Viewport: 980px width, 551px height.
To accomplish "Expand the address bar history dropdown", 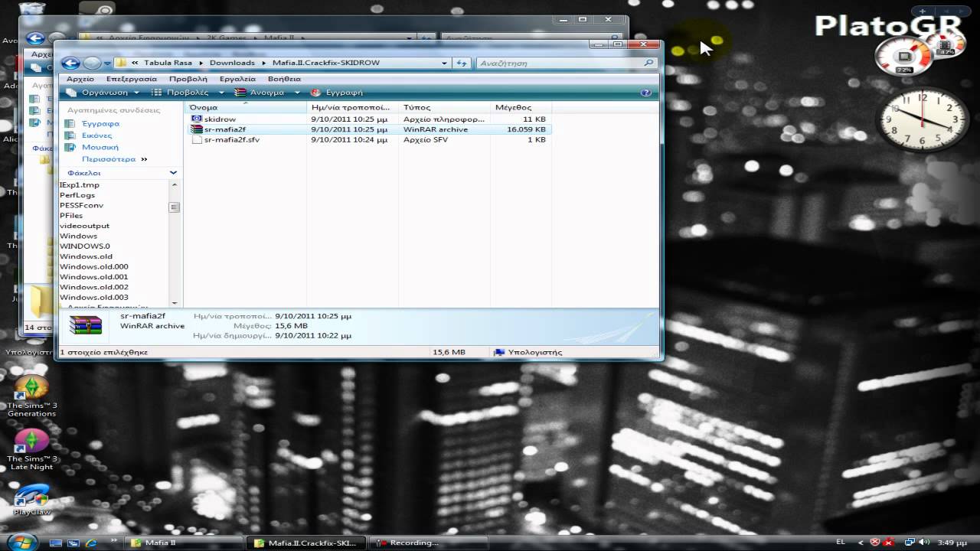I will tap(445, 64).
